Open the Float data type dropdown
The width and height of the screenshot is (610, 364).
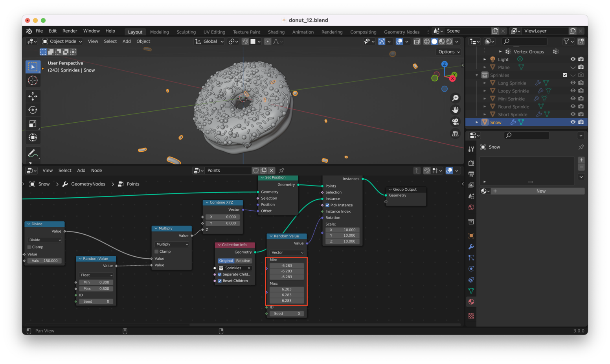[96, 275]
